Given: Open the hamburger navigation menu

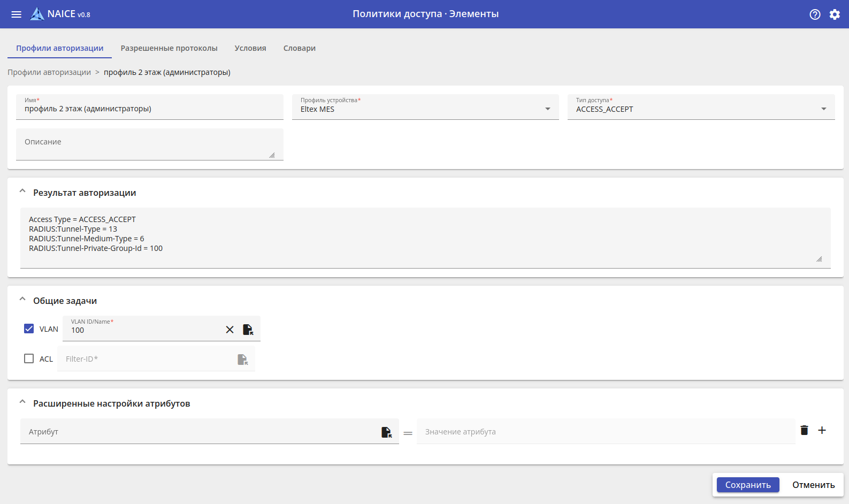Looking at the screenshot, I should [17, 14].
